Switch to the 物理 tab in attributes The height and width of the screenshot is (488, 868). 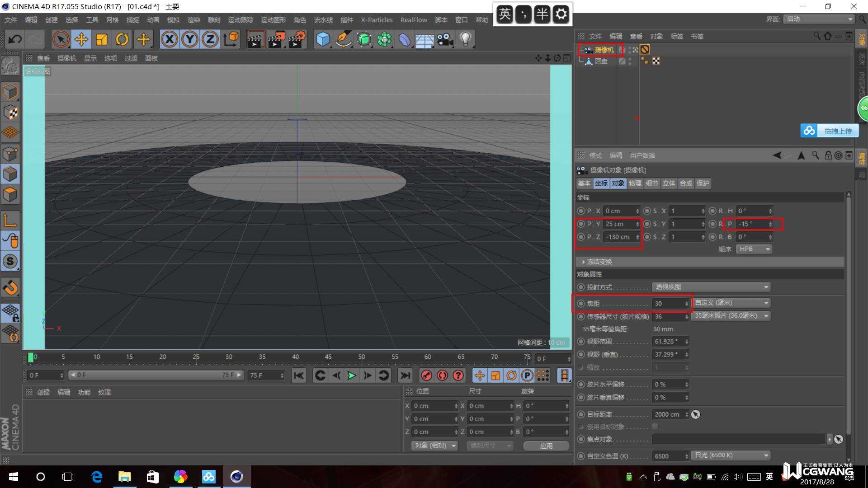[635, 183]
